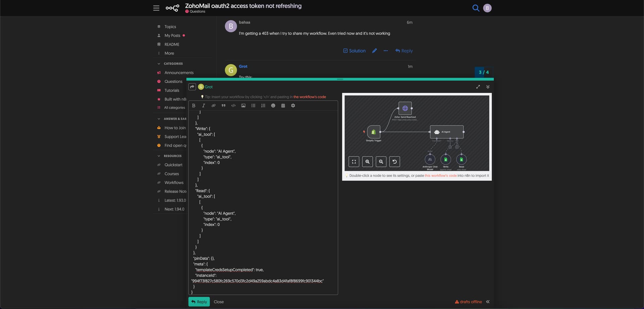The image size is (644, 309).
Task: Zoom in on workflow preview
Action: pyautogui.click(x=368, y=162)
